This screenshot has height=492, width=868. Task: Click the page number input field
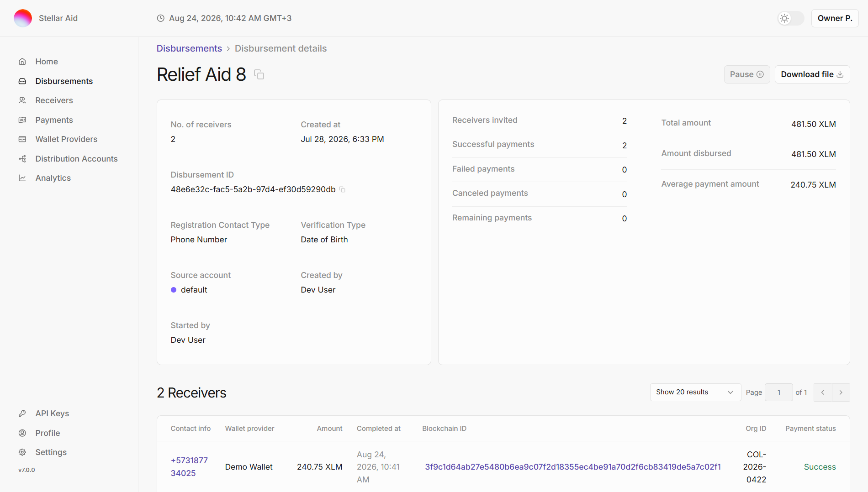[x=779, y=393]
